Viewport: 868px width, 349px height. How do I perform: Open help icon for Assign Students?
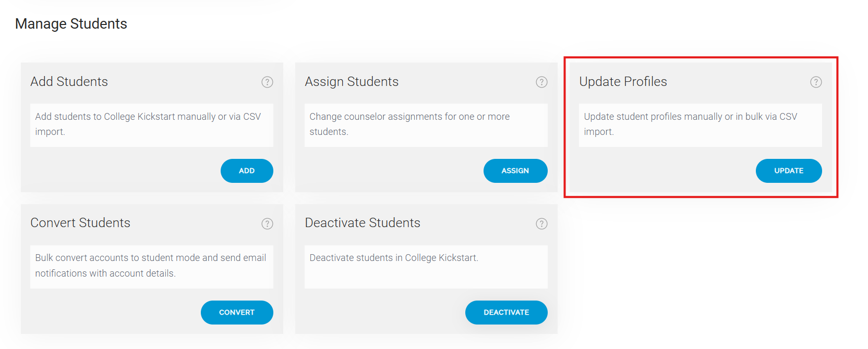tap(541, 82)
